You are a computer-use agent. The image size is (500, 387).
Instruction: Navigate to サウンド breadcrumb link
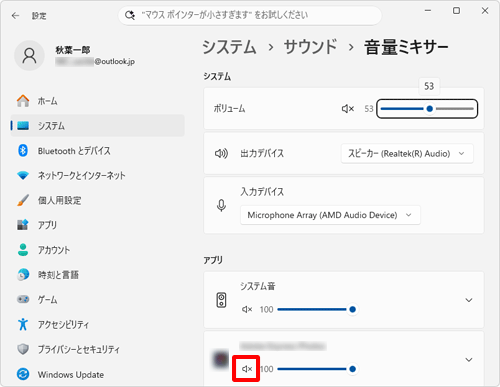[310, 47]
